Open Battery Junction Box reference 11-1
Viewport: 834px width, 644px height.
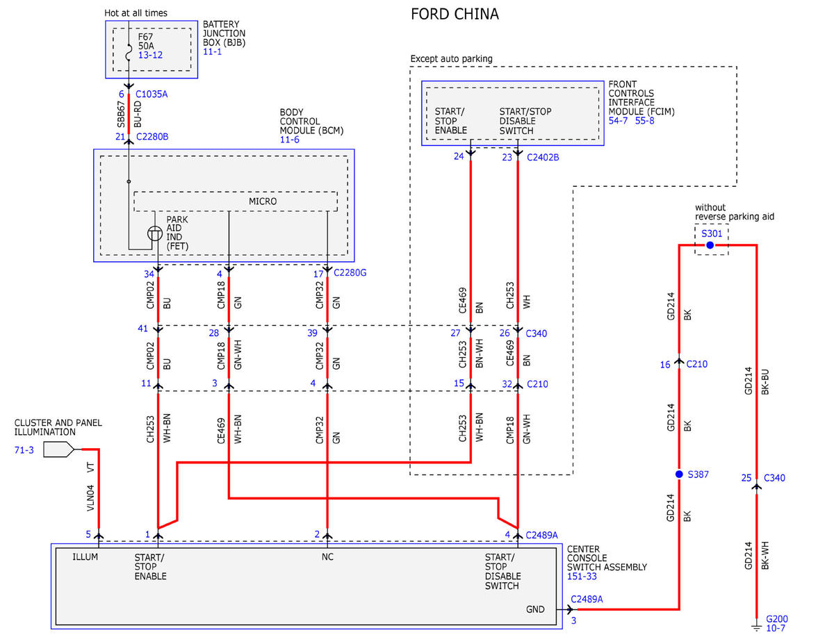pos(212,52)
